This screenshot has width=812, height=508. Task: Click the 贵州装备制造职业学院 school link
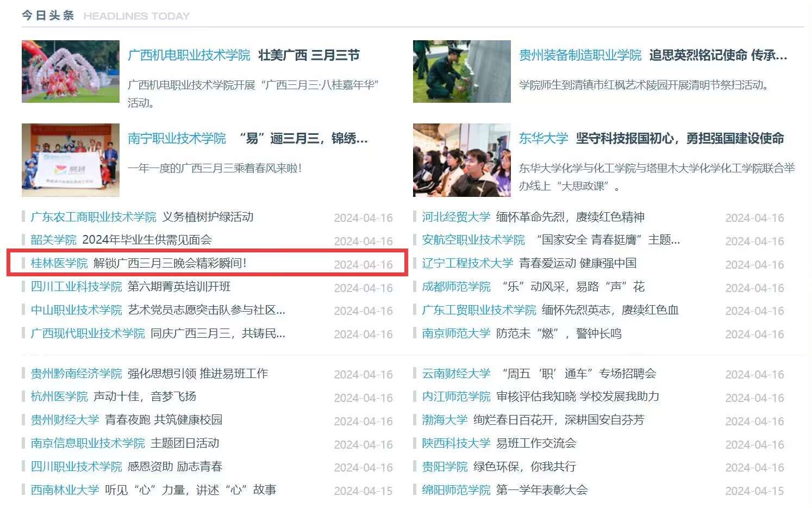(x=580, y=55)
